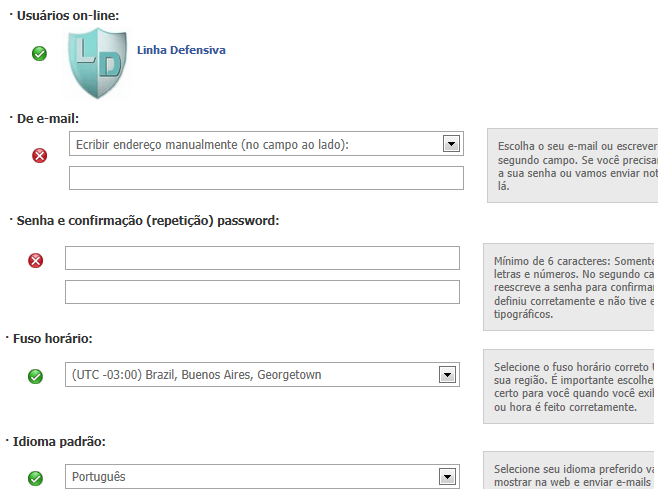
Task: Open the Português language dropdown
Action: (x=262, y=477)
